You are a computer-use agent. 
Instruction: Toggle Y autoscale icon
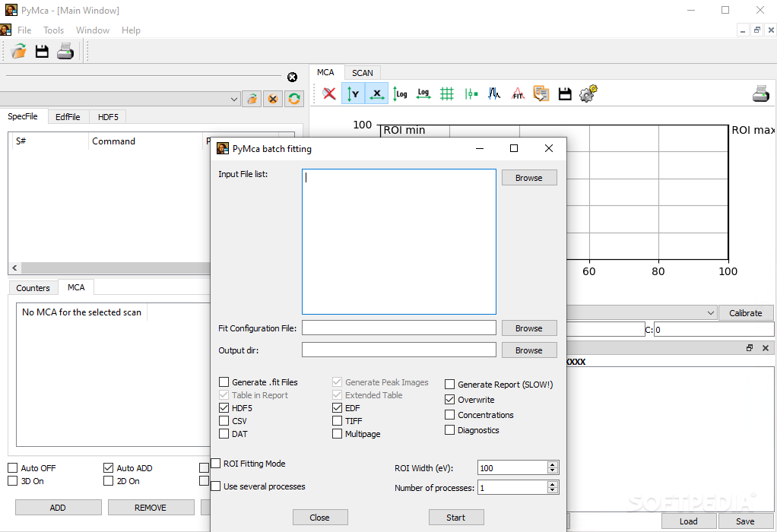353,93
